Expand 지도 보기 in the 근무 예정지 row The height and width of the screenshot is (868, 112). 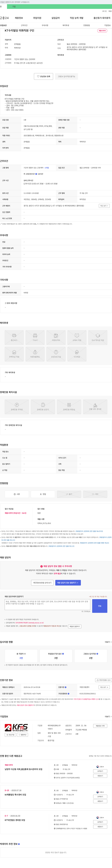pos(104,206)
